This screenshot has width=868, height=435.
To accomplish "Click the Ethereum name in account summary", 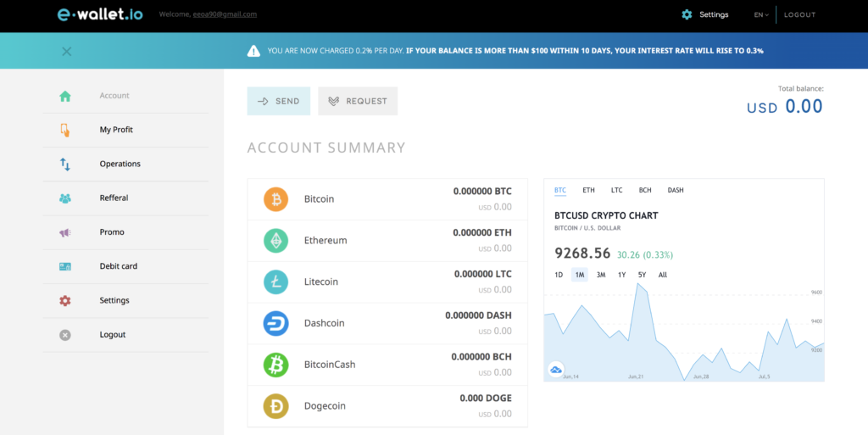I will pyautogui.click(x=325, y=241).
